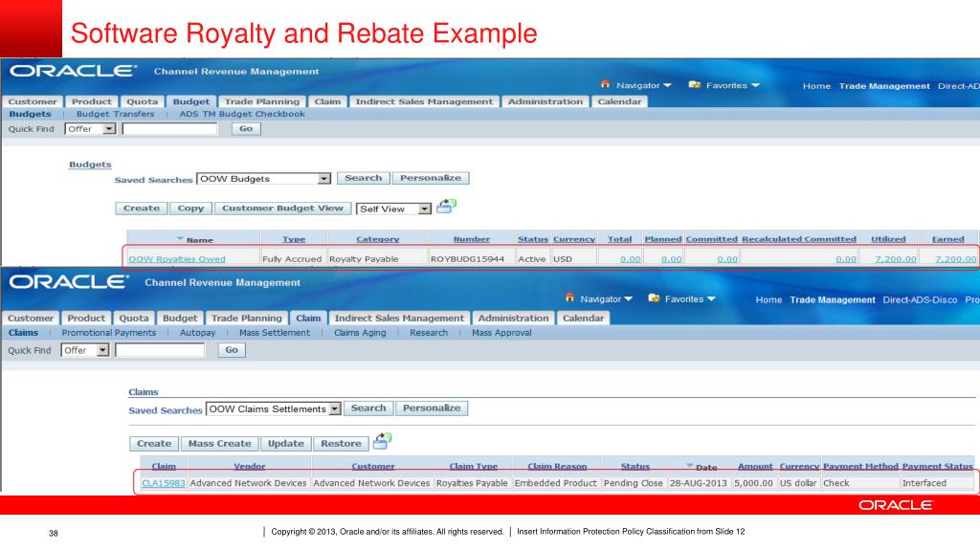Image resolution: width=980 pixels, height=551 pixels.
Task: Open the Budget Transfers subtab
Action: click(x=115, y=114)
